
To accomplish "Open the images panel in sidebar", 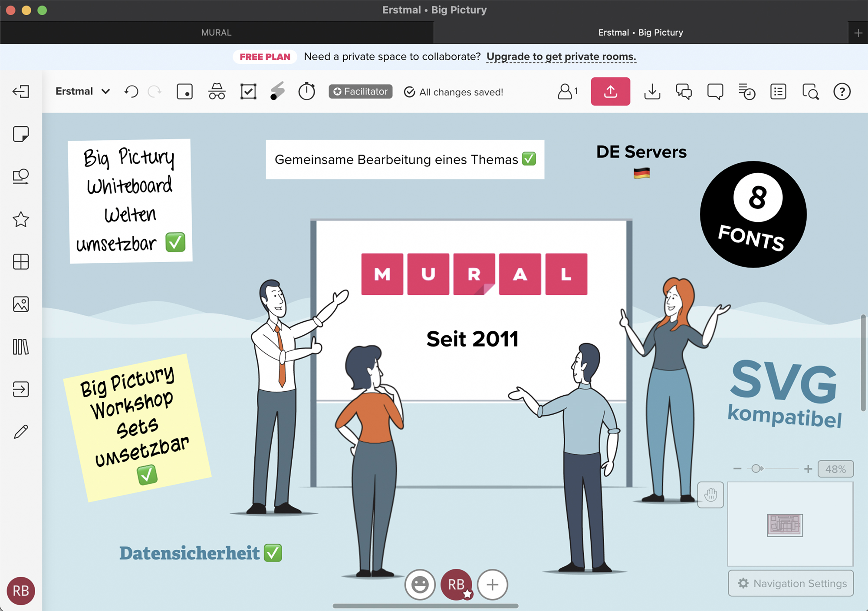I will pyautogui.click(x=21, y=304).
